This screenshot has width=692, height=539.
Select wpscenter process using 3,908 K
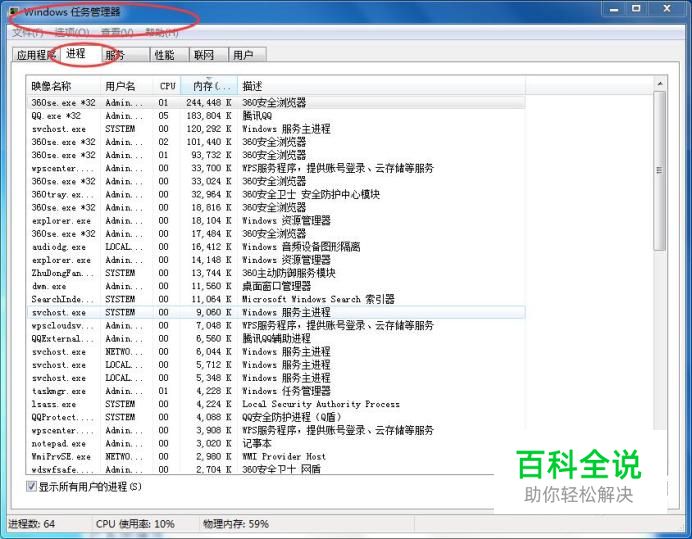click(276, 430)
